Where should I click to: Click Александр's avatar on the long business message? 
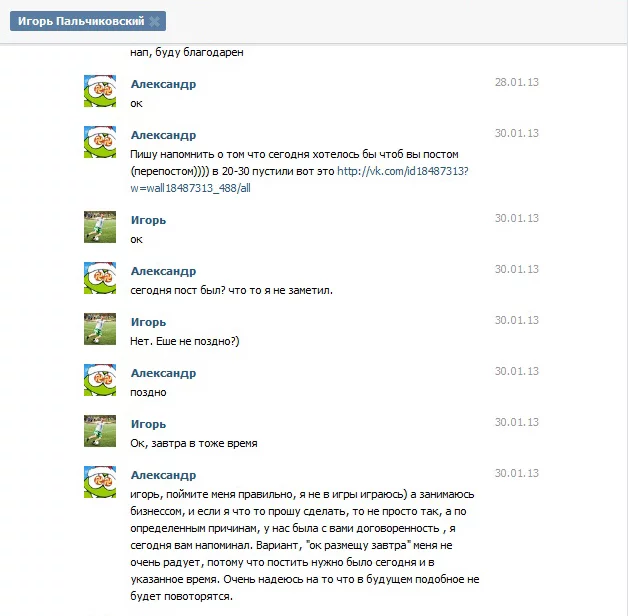[100, 482]
